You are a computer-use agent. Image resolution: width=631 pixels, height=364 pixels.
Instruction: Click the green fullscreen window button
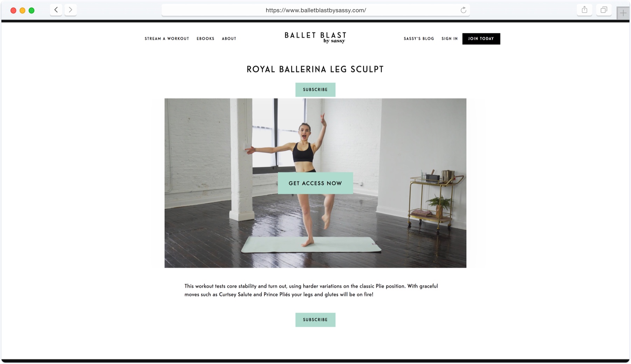[x=31, y=10]
